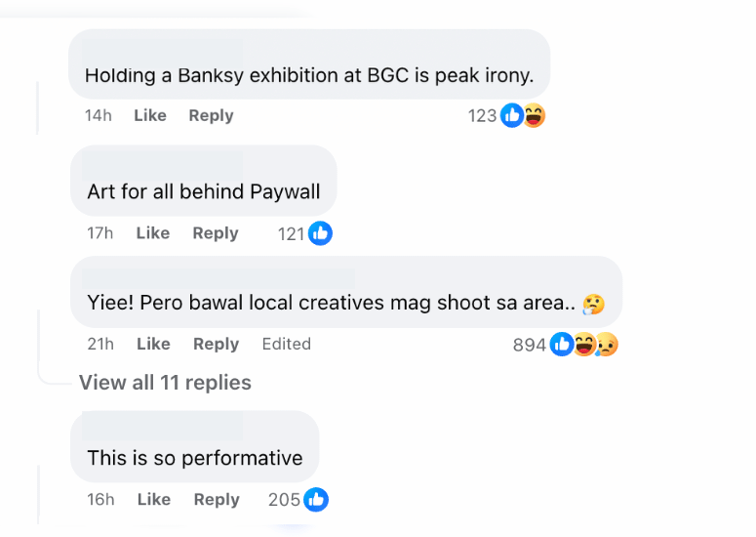Reply to the local creatives comment
The height and width of the screenshot is (537, 756).
[x=216, y=344]
